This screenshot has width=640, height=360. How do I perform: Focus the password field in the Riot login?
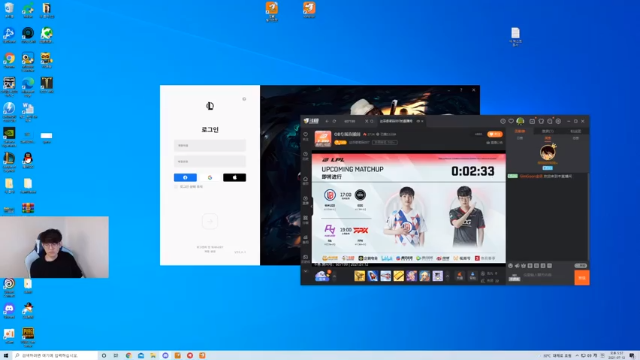[x=210, y=162]
